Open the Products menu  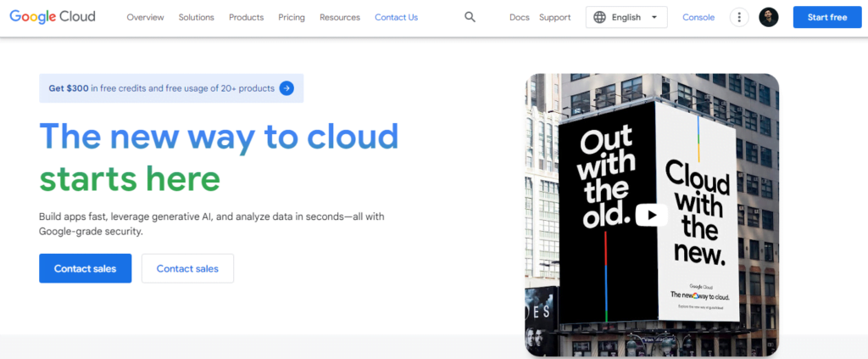tap(247, 17)
